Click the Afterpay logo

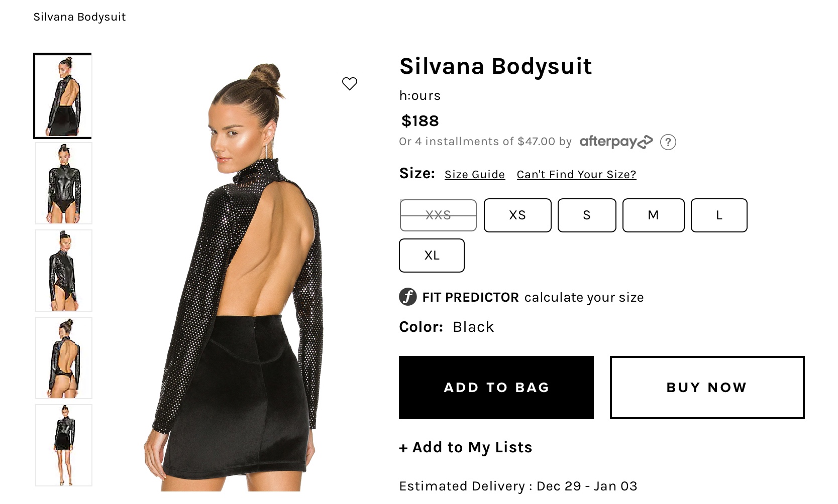(616, 142)
